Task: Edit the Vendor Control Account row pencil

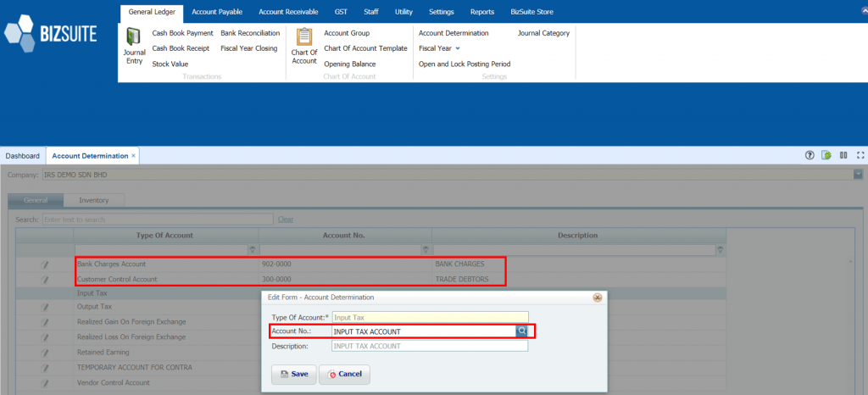Action: [x=45, y=383]
